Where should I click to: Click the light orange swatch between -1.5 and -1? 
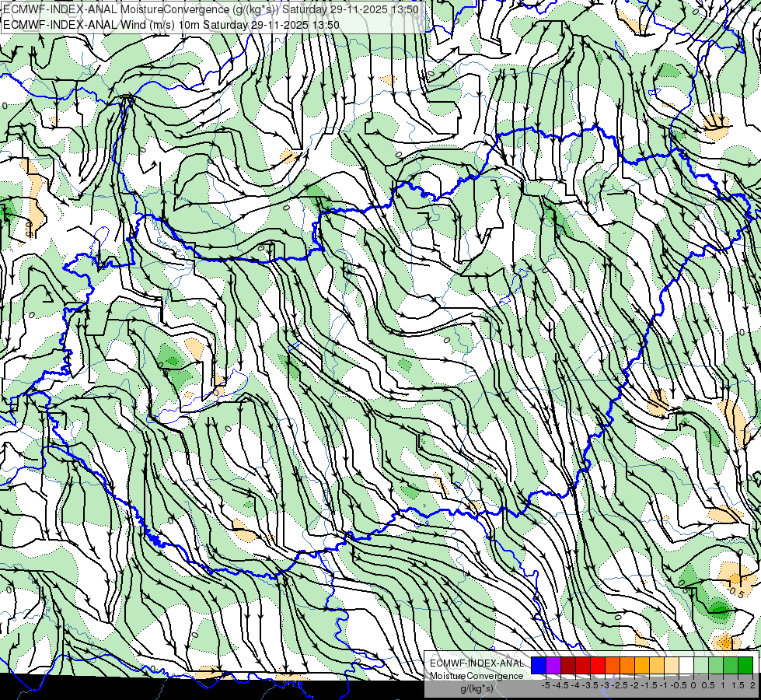(657, 666)
